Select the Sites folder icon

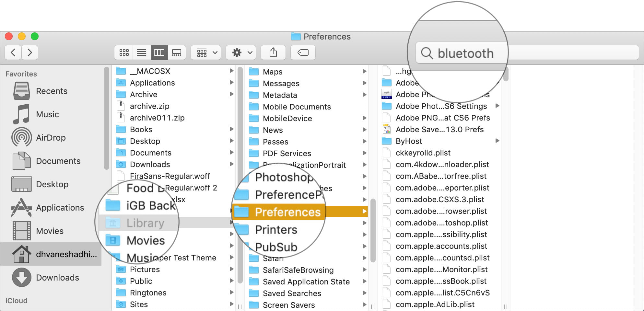tap(121, 304)
